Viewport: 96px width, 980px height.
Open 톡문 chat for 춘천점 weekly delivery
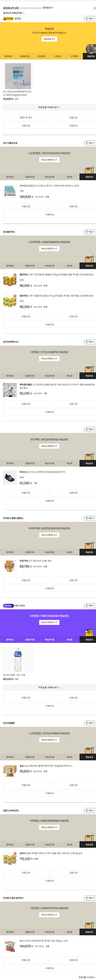pos(89,19)
